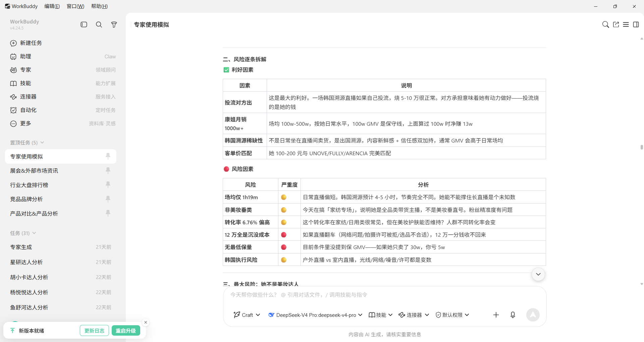Viewport: 644px width, 342px height.
Task: Toggle the sidebar panel icon
Action: click(84, 24)
